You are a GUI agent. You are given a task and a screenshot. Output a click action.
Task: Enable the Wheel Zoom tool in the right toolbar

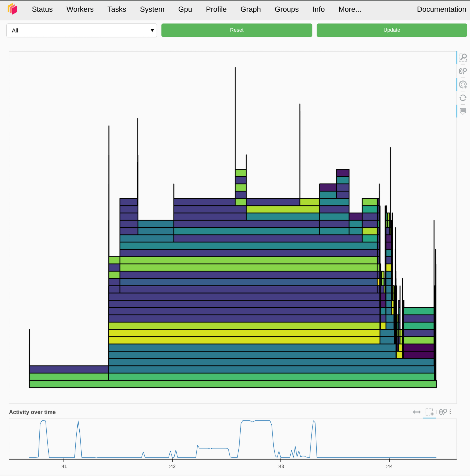[463, 71]
